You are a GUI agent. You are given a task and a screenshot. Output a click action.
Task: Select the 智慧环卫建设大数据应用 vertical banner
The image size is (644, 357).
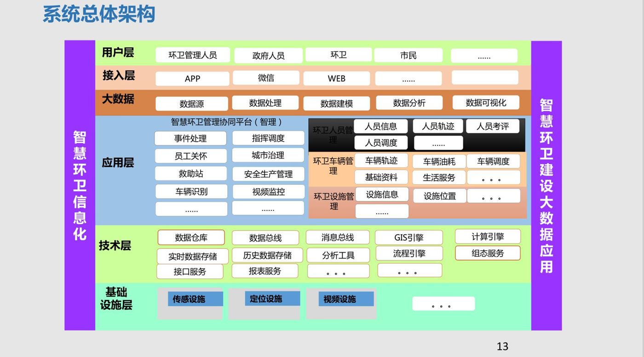tap(546, 186)
